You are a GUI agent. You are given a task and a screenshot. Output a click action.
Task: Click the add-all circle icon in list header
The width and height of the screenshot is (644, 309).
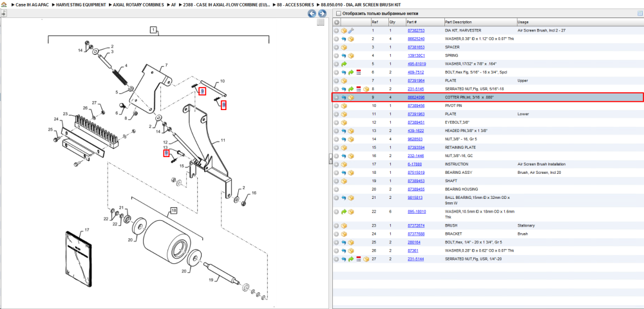click(336, 22)
